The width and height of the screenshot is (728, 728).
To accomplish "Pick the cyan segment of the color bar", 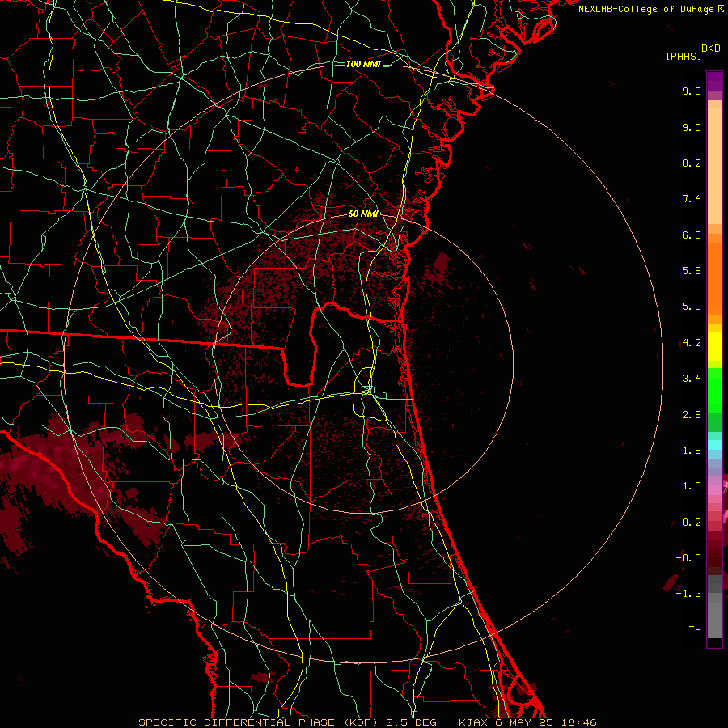I will pyautogui.click(x=714, y=445).
